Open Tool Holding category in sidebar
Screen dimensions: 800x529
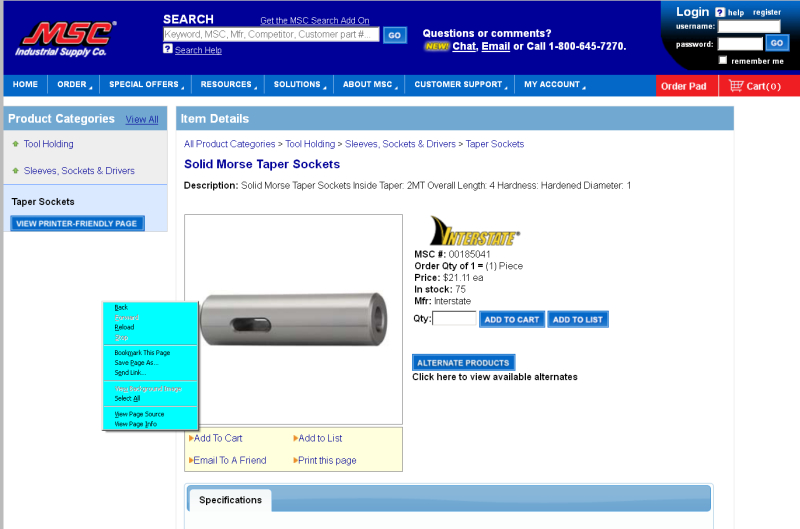coord(48,144)
